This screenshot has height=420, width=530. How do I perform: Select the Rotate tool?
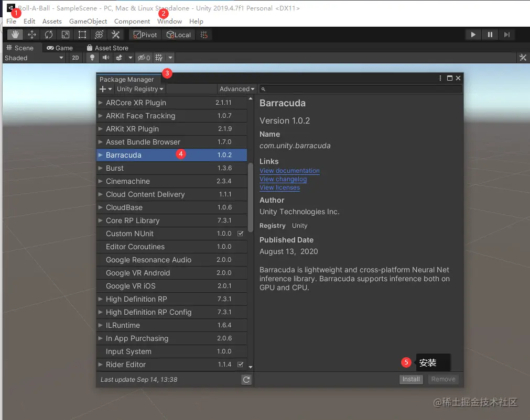pyautogui.click(x=49, y=35)
